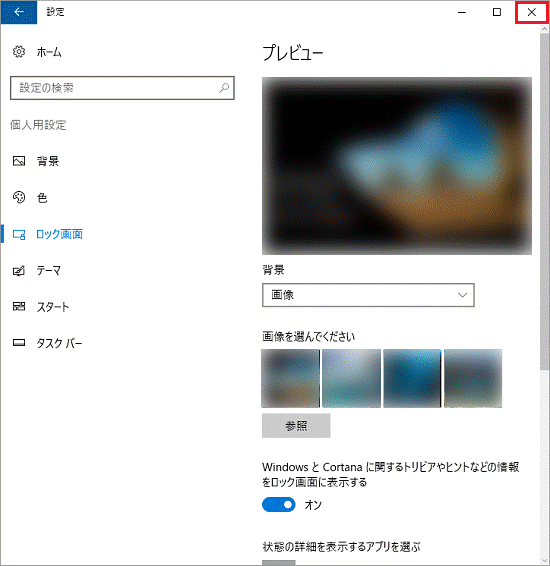550x566 pixels.
Task: Click the large lock screen preview image
Action: click(397, 166)
